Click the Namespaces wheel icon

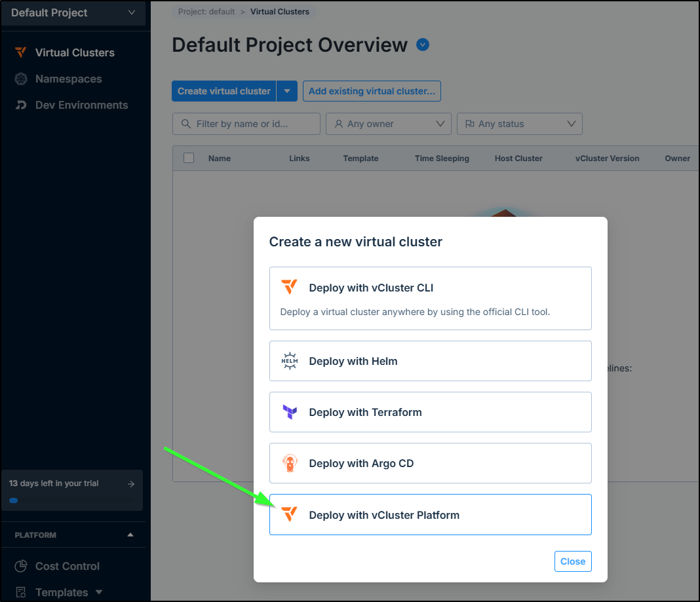[21, 79]
